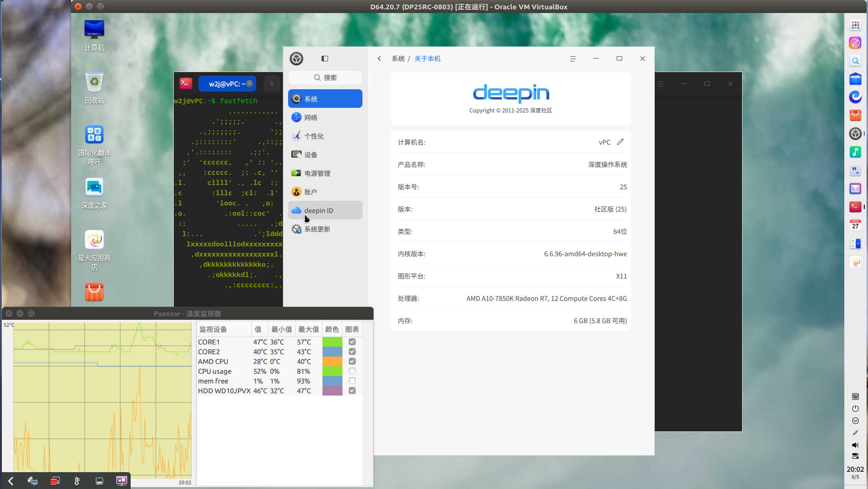Image resolution: width=868 pixels, height=489 pixels.
Task: Open 电源管理 power settings
Action: click(x=325, y=173)
